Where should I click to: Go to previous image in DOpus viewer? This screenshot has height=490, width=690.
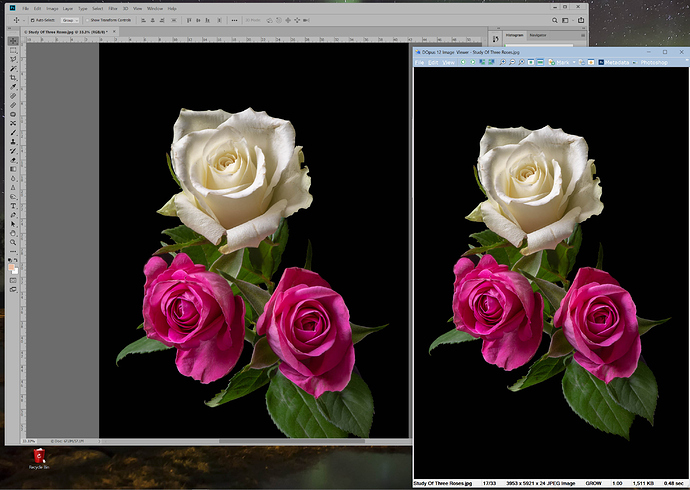click(463, 62)
